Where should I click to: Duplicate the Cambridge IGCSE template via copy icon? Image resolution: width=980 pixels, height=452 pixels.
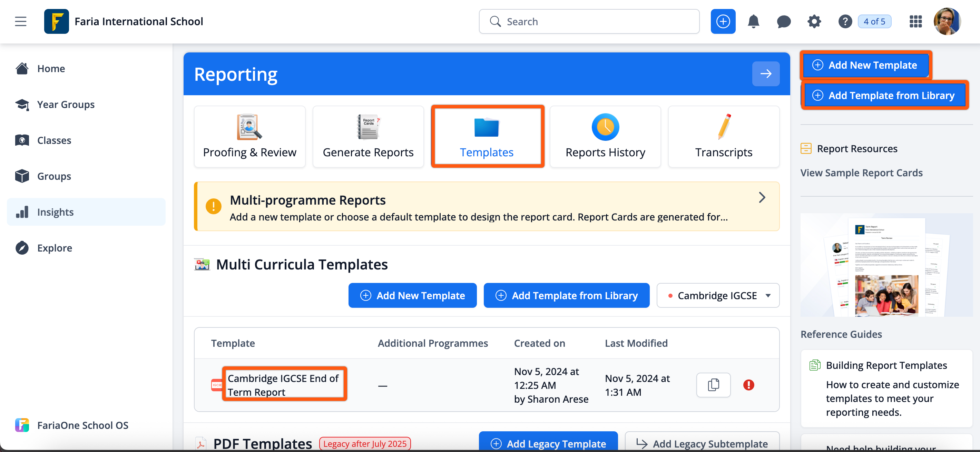pos(713,385)
